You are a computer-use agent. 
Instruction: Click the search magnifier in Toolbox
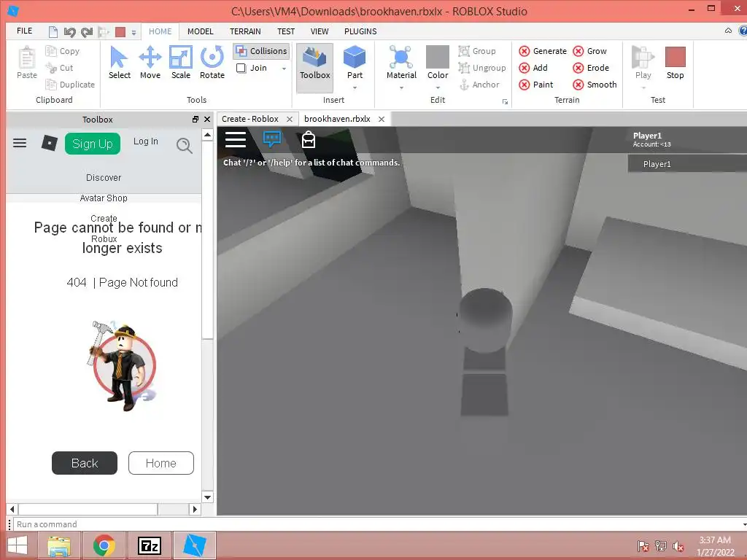[x=185, y=145]
